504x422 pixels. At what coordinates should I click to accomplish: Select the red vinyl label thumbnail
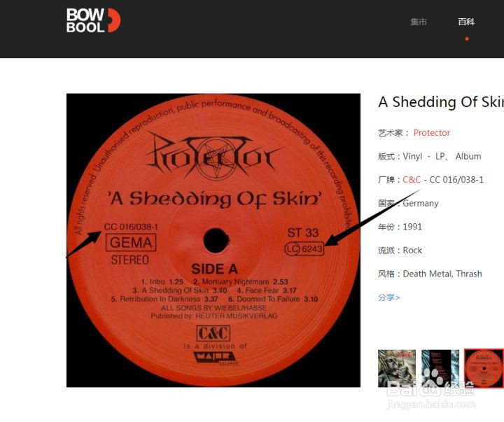pyautogui.click(x=484, y=368)
